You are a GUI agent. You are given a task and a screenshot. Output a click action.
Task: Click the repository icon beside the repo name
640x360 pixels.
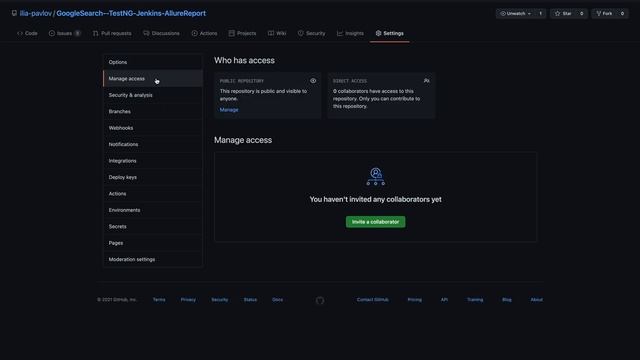(x=14, y=13)
